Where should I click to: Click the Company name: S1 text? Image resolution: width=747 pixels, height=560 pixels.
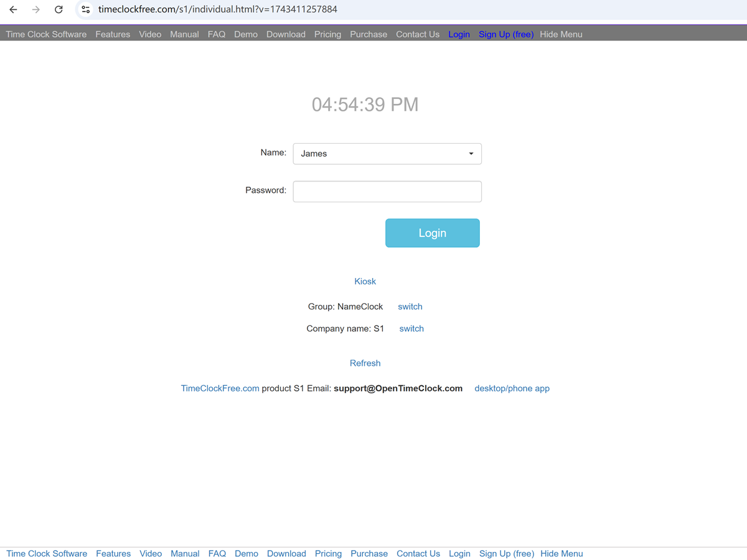pos(345,329)
